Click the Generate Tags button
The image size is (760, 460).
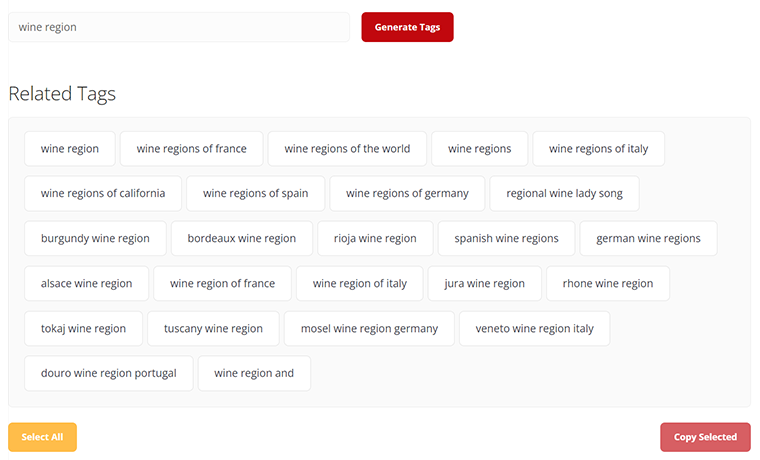407,27
